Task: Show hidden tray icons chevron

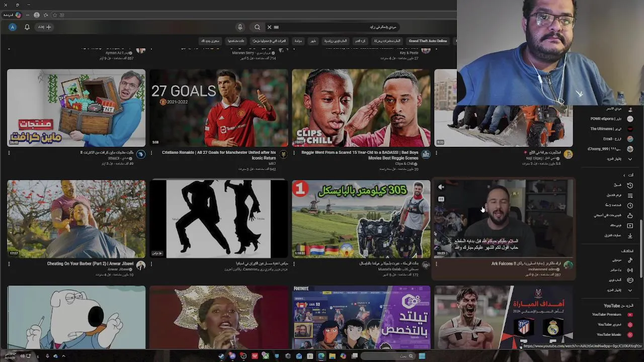Action: coord(64,356)
